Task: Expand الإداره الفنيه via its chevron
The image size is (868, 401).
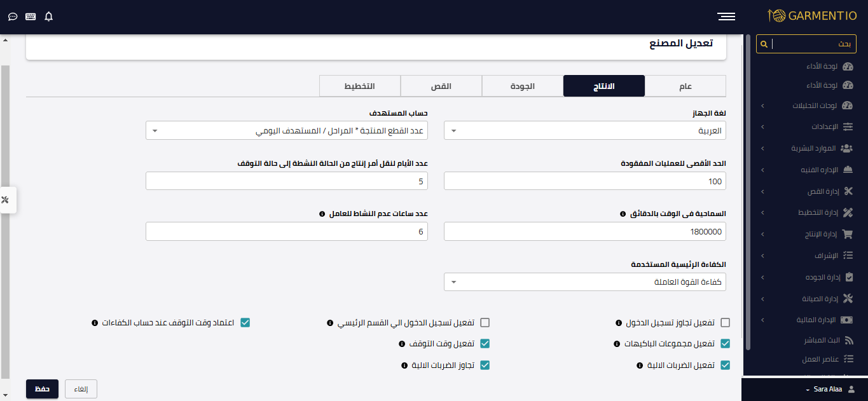Action: 762,170
